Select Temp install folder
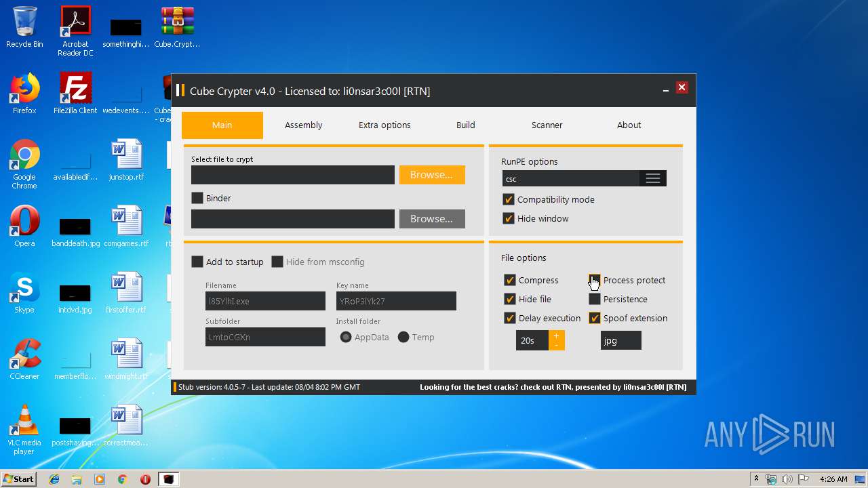This screenshot has width=868, height=488. (x=403, y=337)
